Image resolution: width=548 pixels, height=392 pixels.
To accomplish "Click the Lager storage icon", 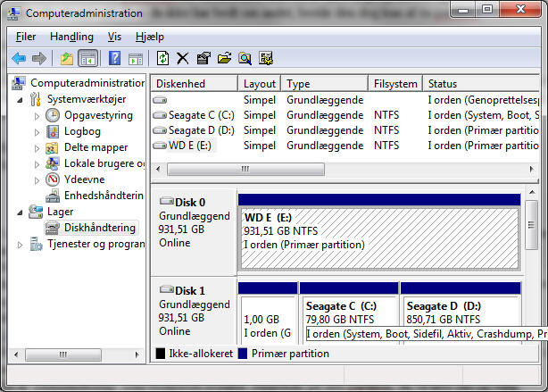I will point(36,212).
